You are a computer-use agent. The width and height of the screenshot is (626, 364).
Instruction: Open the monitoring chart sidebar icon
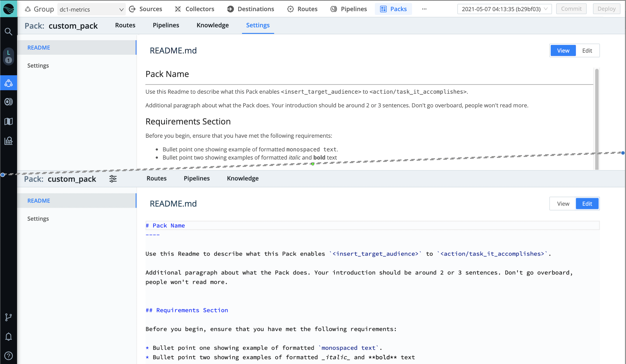click(8, 141)
